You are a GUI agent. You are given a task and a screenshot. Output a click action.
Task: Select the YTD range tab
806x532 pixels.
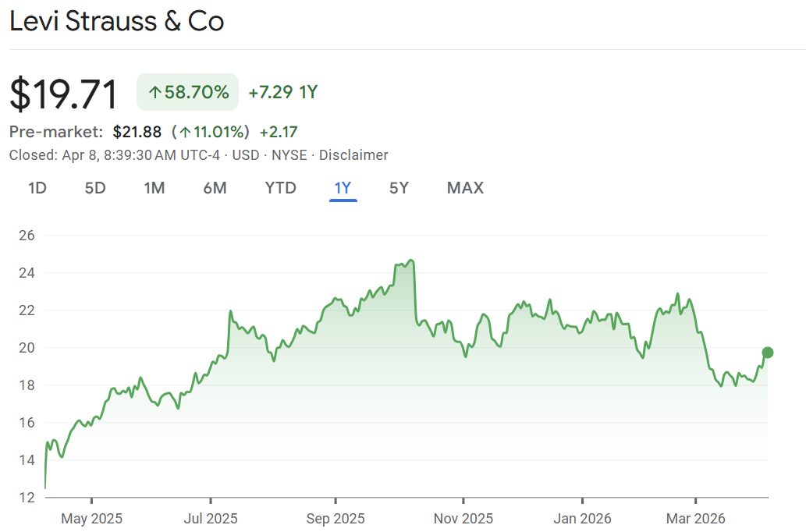click(x=280, y=188)
